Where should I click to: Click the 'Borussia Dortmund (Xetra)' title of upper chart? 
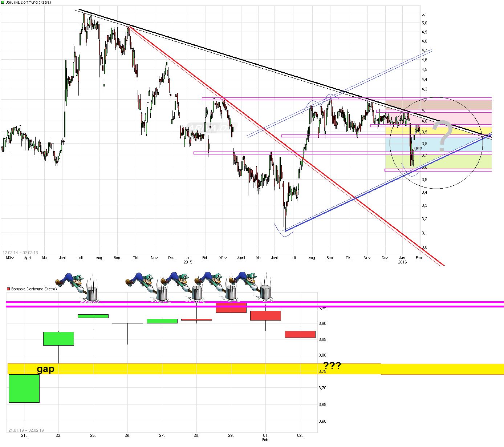click(28, 2)
